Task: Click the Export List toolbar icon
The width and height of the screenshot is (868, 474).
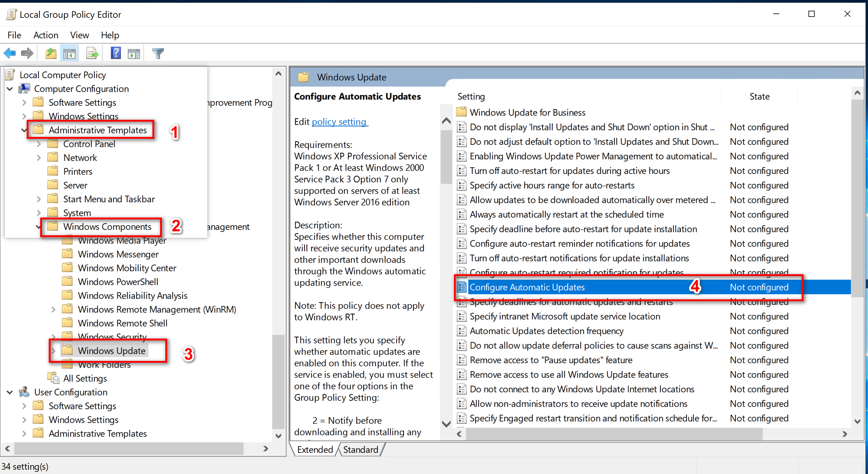Action: (92, 53)
